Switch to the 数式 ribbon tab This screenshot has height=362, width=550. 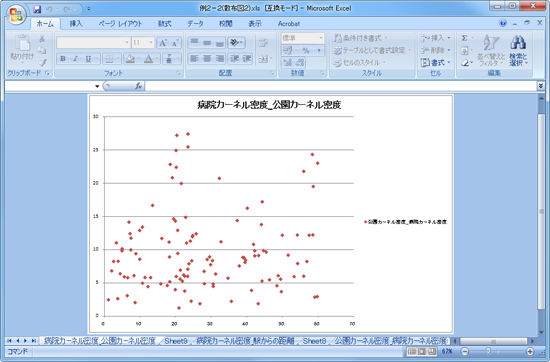pyautogui.click(x=164, y=24)
